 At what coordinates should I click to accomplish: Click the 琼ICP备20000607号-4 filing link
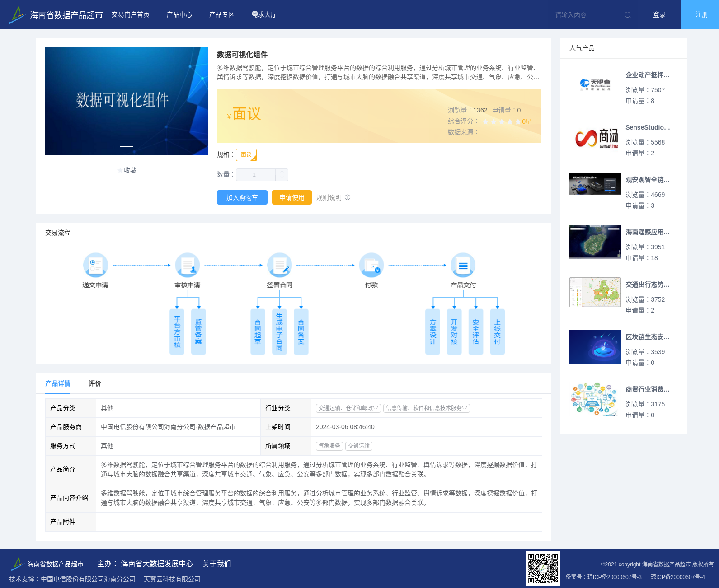[x=678, y=577]
